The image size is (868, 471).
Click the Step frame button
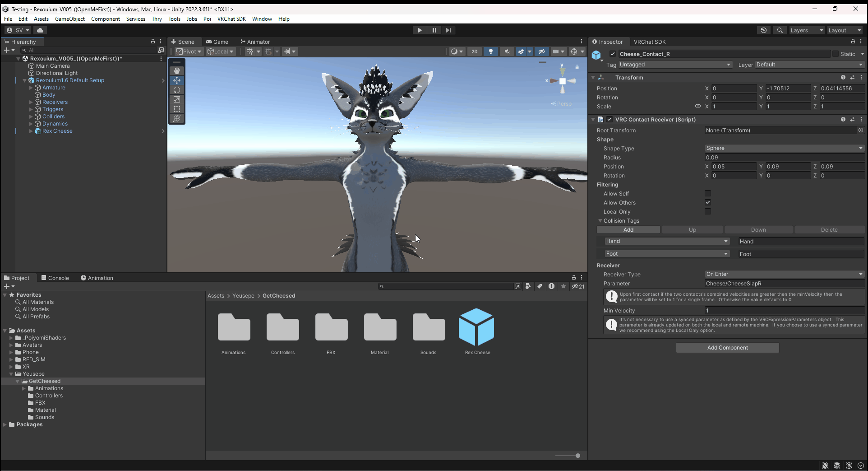[448, 30]
